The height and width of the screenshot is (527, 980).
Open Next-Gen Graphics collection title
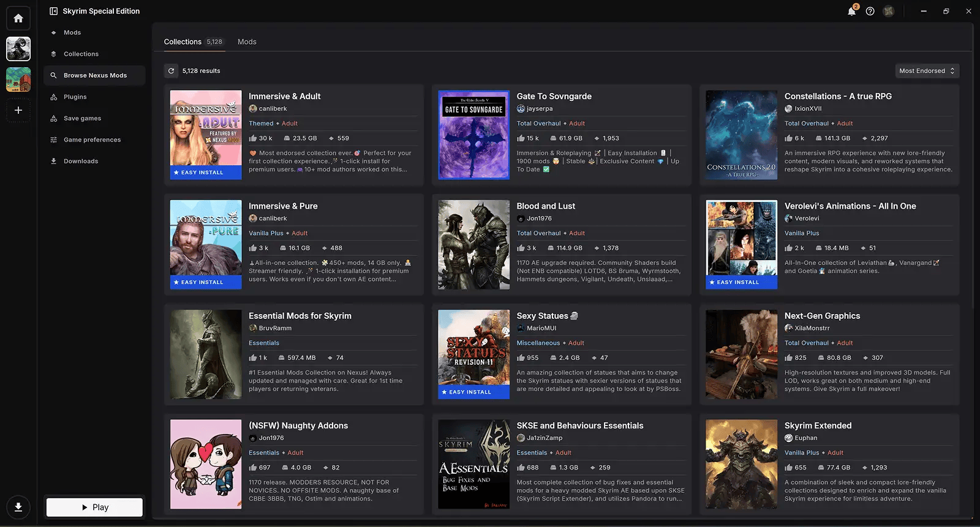coord(822,316)
